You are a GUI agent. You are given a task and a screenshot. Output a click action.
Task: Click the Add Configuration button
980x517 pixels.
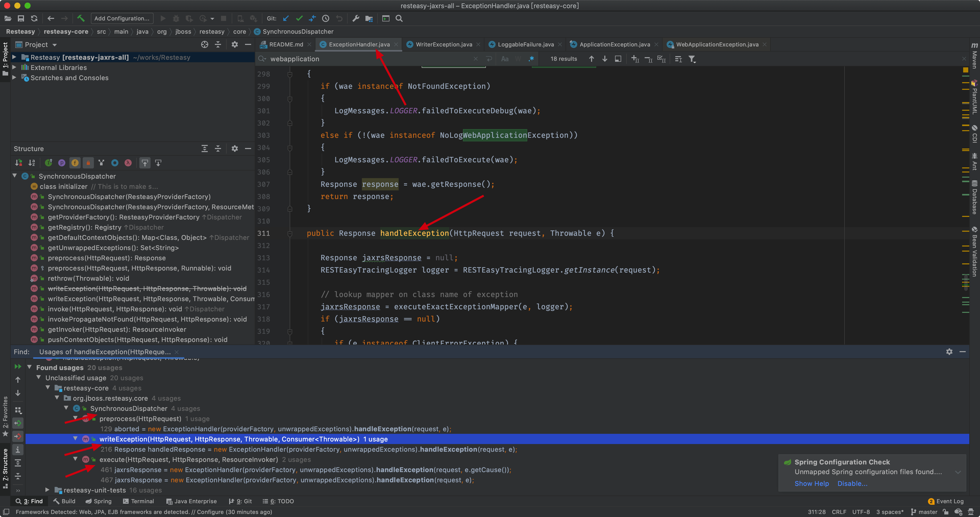pos(122,18)
